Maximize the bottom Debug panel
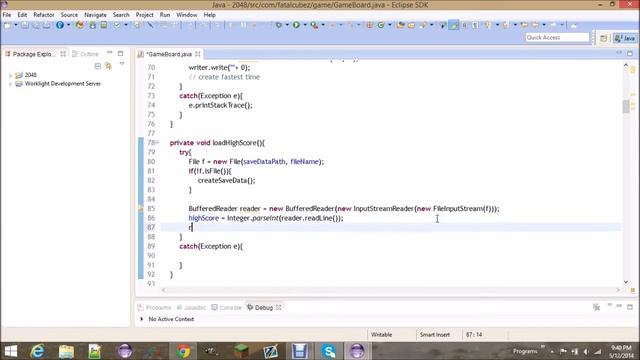This screenshot has width=640, height=360. [x=630, y=306]
